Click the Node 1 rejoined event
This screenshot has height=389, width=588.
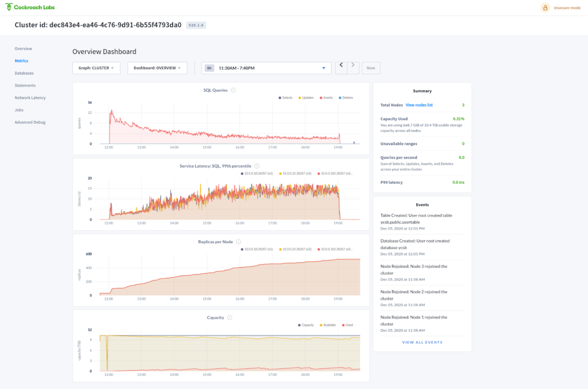(x=422, y=323)
